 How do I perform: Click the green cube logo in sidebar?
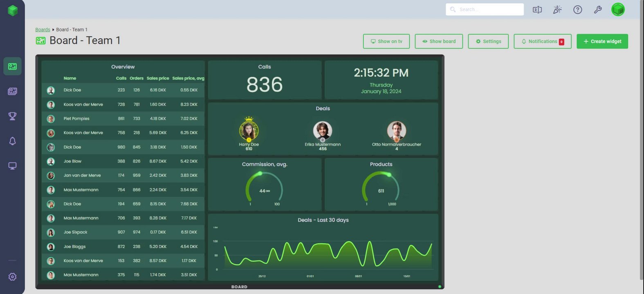pos(13,10)
